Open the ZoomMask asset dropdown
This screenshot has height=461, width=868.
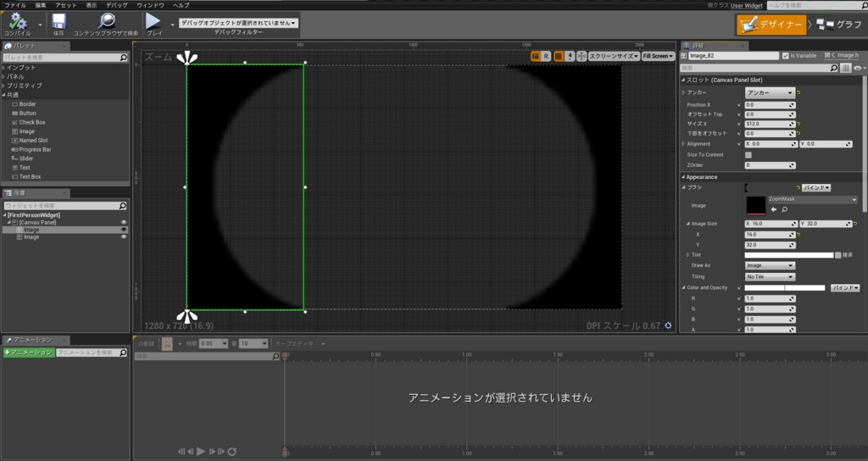click(812, 199)
